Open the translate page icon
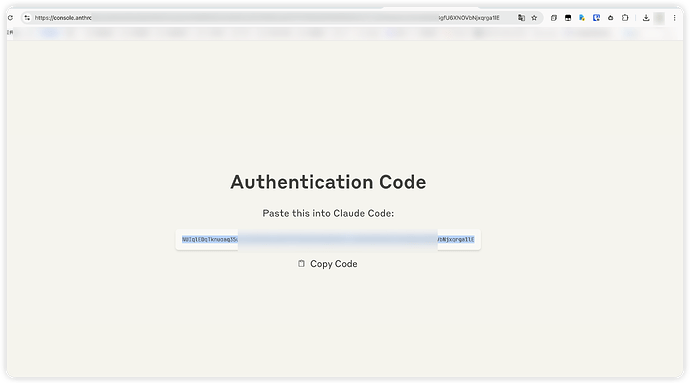Screen dimensions: 690x383 (x=521, y=18)
